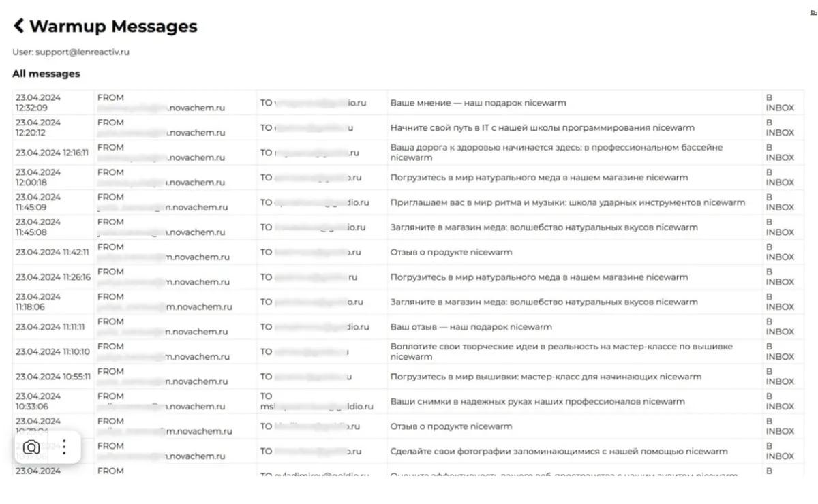Click the All messages heading
818x504 pixels.
click(46, 74)
